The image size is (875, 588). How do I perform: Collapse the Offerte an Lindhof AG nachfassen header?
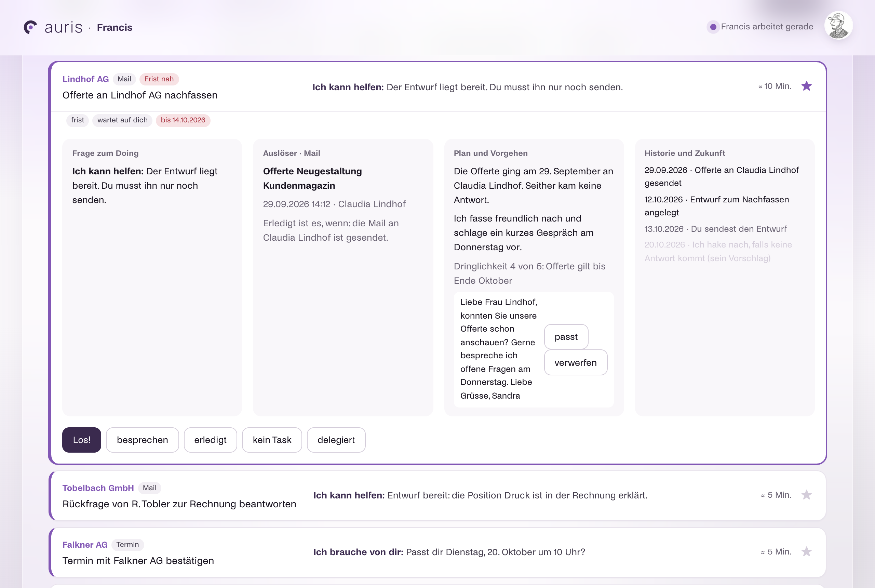point(439,87)
